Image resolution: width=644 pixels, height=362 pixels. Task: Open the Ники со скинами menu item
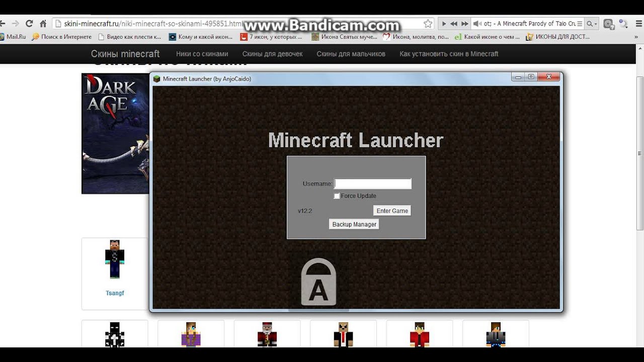point(202,54)
